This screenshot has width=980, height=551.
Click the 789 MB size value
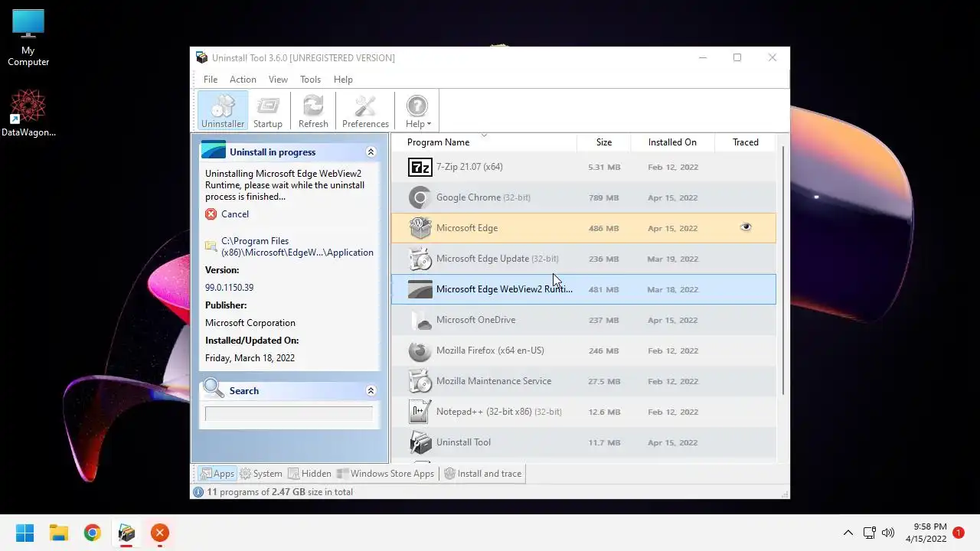603,197
